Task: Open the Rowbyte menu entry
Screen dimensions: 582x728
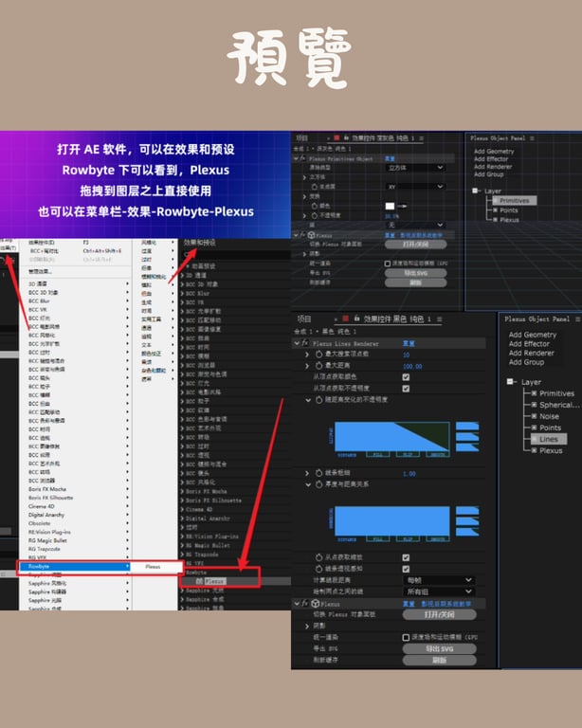Action: pyautogui.click(x=74, y=567)
